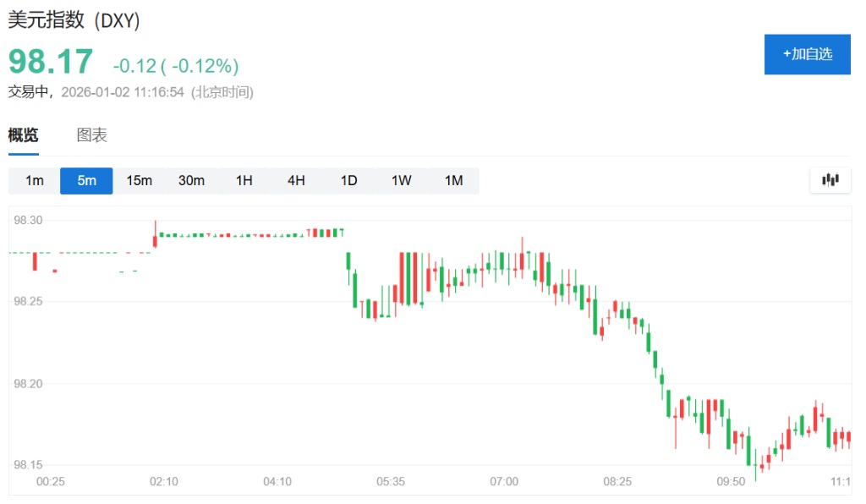Add DXY to watchlist with +加自选
The width and height of the screenshot is (866, 504).
pos(807,54)
